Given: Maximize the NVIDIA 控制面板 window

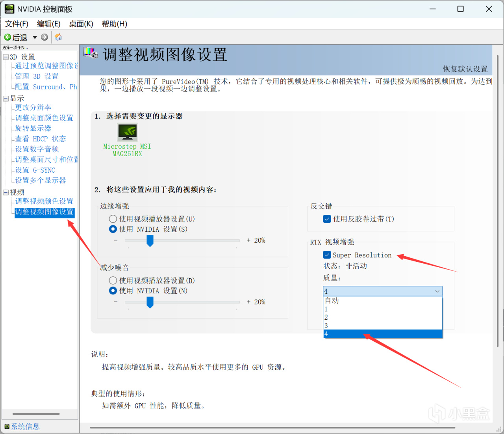Looking at the screenshot, I should [x=460, y=9].
